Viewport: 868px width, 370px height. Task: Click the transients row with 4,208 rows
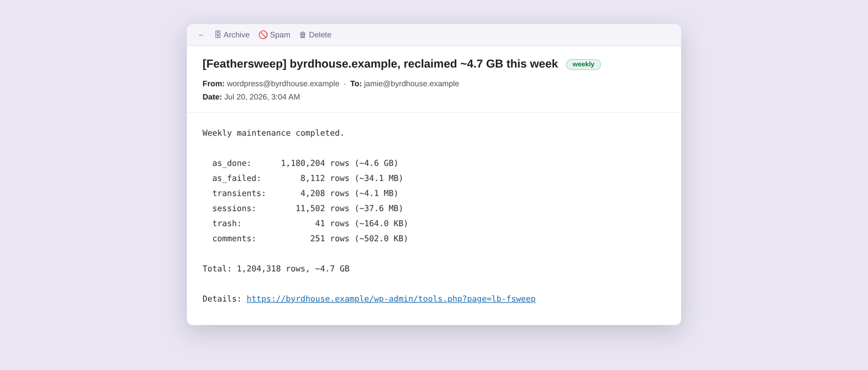click(x=305, y=193)
